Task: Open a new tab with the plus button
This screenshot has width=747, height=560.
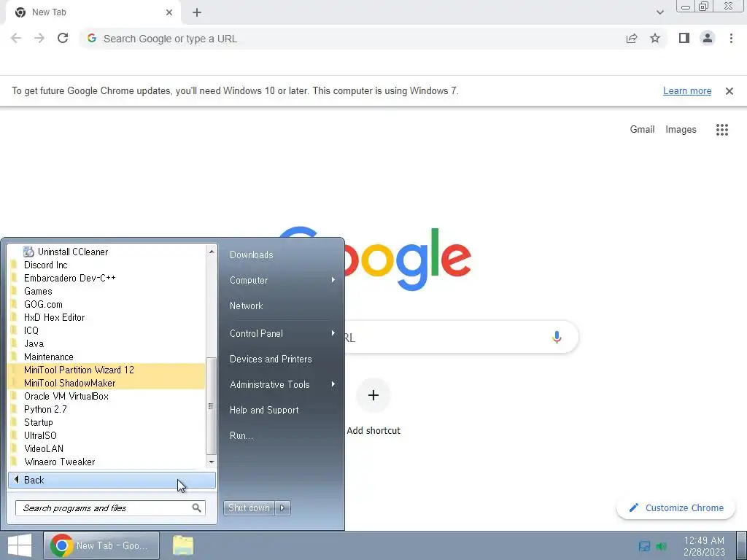Action: (197, 12)
